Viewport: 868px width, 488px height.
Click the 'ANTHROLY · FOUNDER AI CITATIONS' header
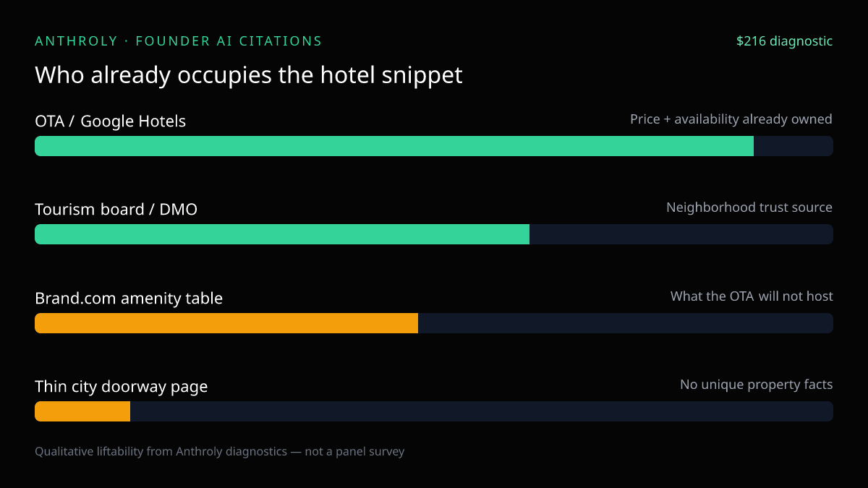[179, 41]
